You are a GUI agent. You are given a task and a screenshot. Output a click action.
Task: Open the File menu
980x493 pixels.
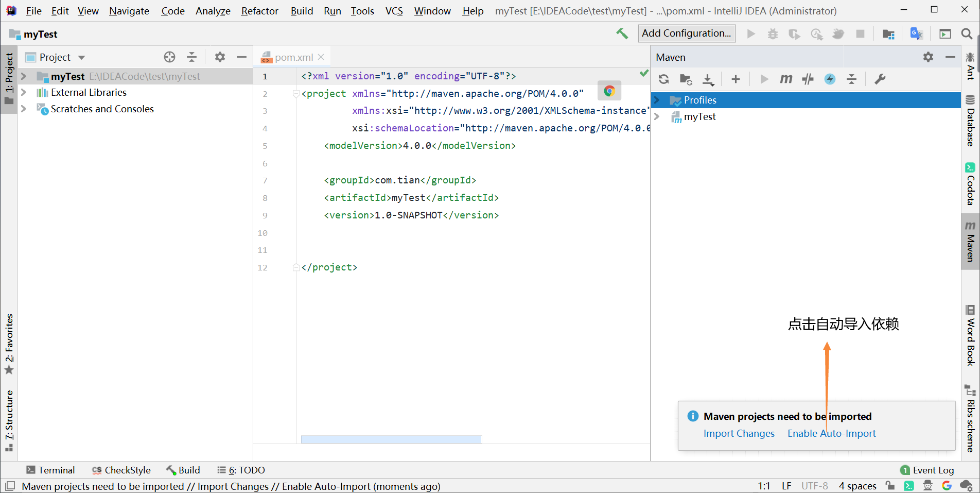pyautogui.click(x=33, y=11)
